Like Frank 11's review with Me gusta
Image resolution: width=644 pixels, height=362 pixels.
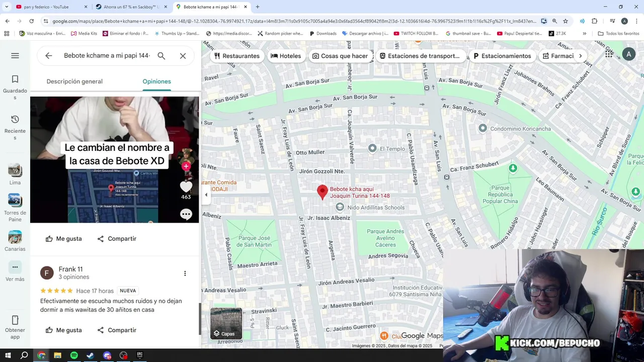point(63,330)
